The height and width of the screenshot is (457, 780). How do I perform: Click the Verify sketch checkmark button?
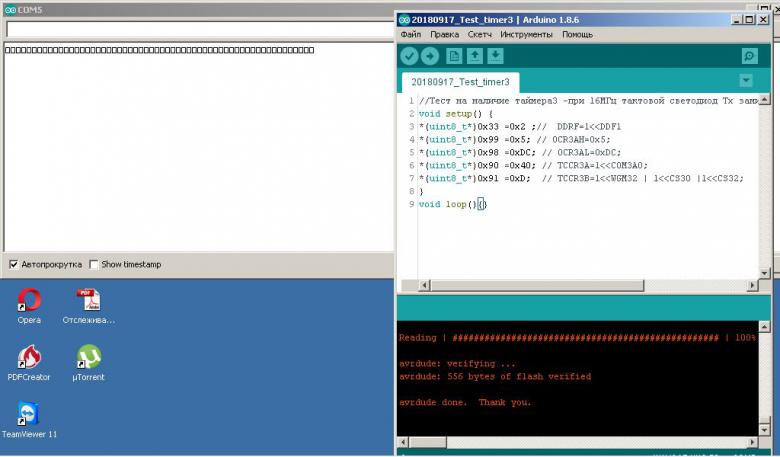(409, 56)
